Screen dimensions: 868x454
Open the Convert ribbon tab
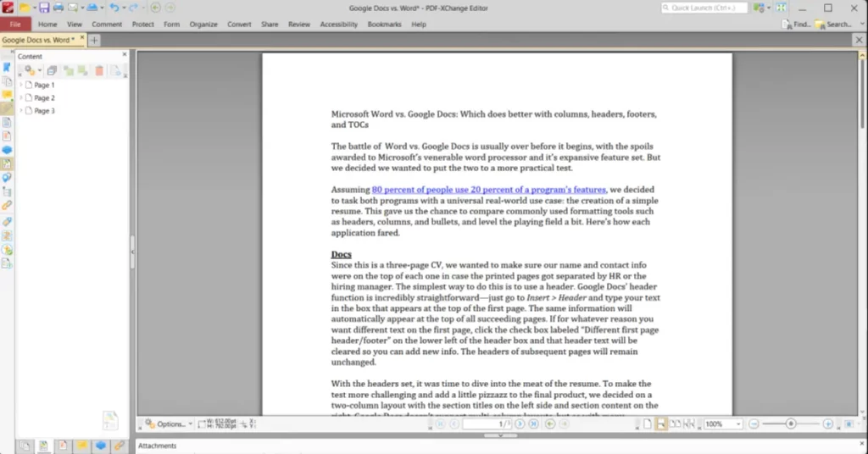pos(239,25)
